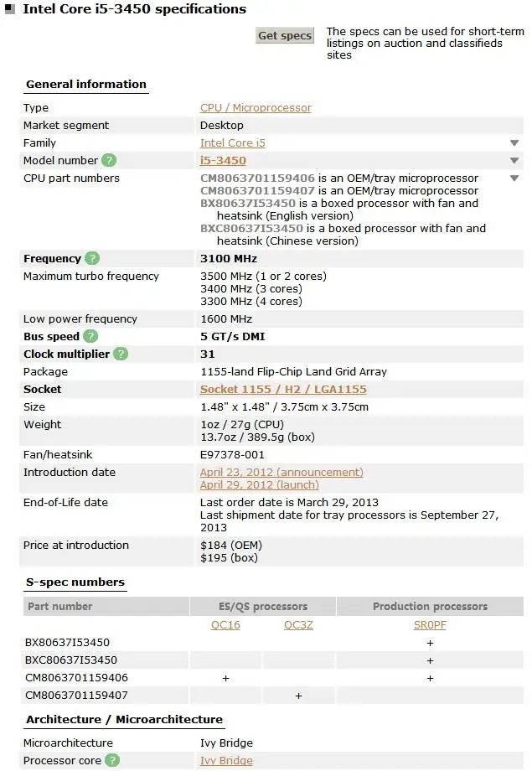Open the Intel Core i5 family link
Viewport: 532px width, 771px height.
point(233,143)
